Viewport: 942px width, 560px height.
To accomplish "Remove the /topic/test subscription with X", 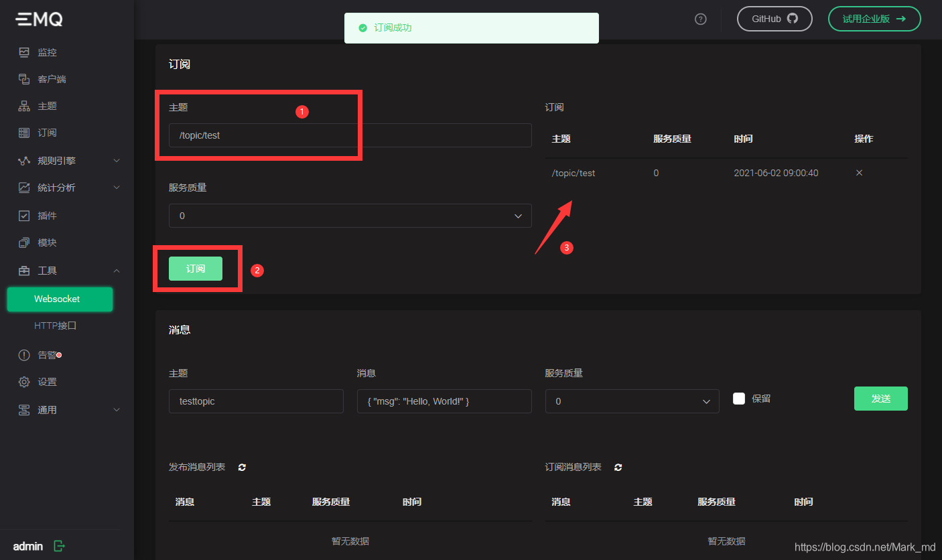I will [859, 173].
